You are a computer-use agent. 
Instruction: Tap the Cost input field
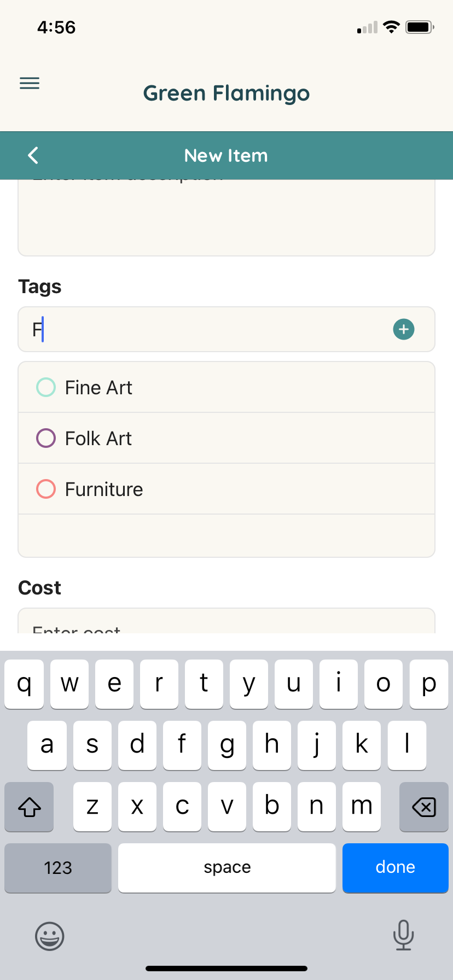226,621
